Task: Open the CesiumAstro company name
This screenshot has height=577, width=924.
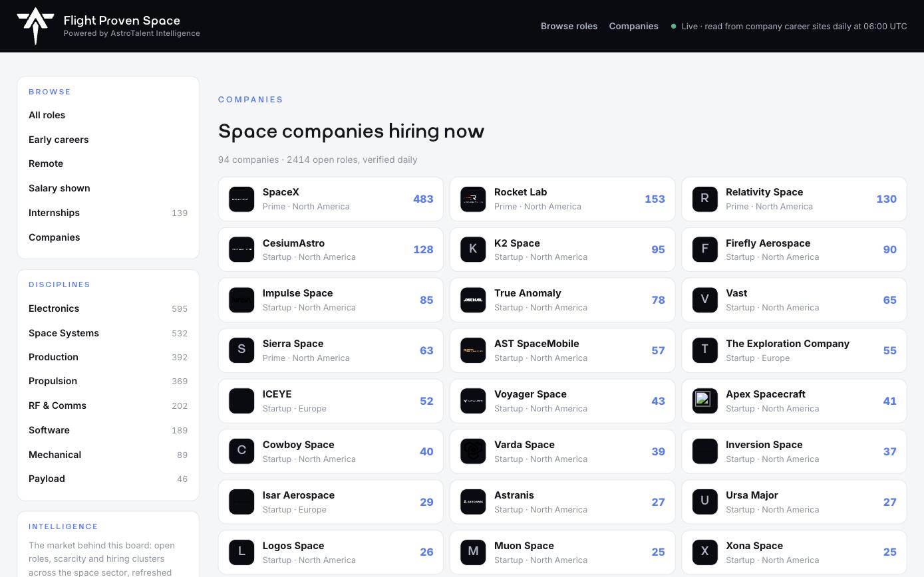Action: (293, 243)
